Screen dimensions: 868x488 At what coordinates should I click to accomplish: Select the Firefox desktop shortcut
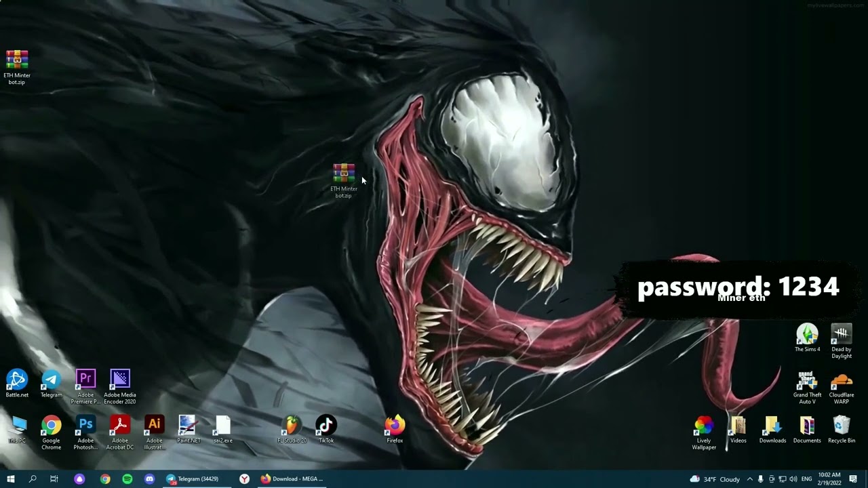pos(395,430)
